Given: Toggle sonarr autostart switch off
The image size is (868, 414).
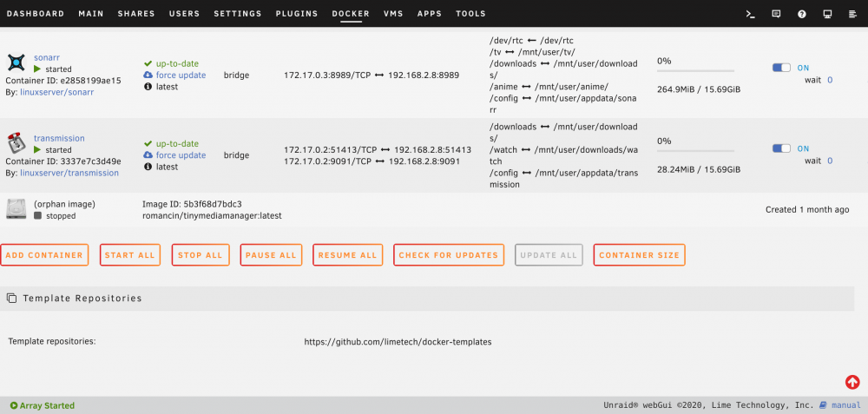Looking at the screenshot, I should [782, 68].
